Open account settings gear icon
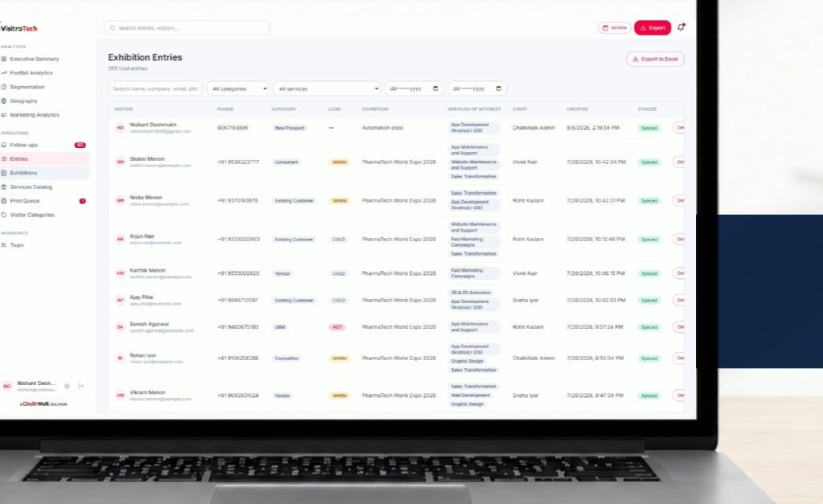Screen dimensions: 823x504 tap(68, 387)
